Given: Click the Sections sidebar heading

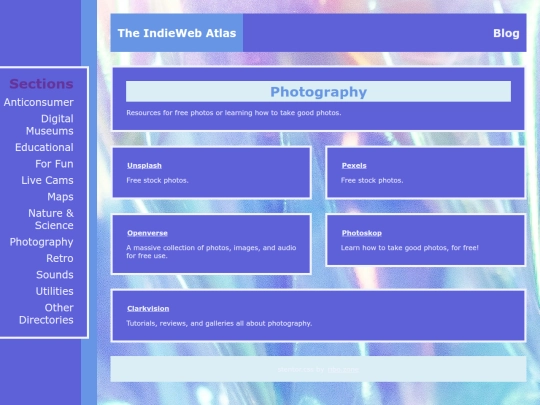Looking at the screenshot, I should (x=41, y=84).
